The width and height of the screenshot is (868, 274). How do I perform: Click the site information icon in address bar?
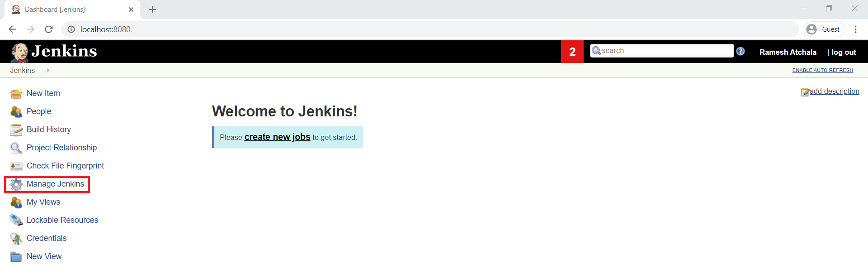tap(71, 29)
